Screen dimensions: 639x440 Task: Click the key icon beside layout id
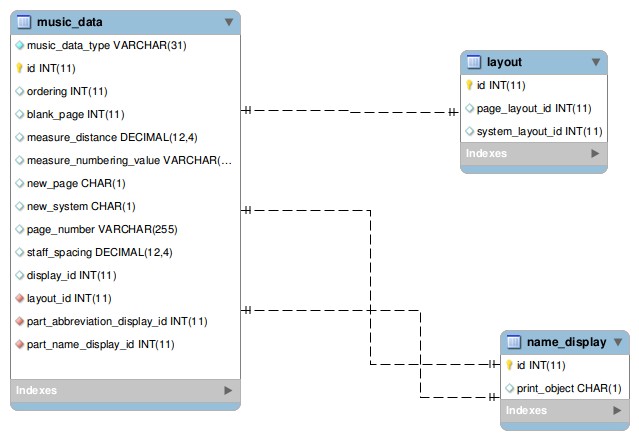[469, 86]
